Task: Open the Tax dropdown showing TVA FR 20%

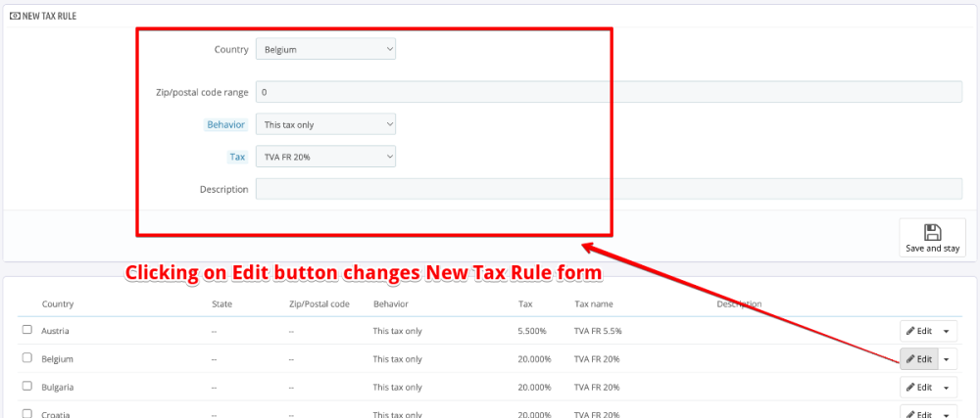Action: [325, 156]
